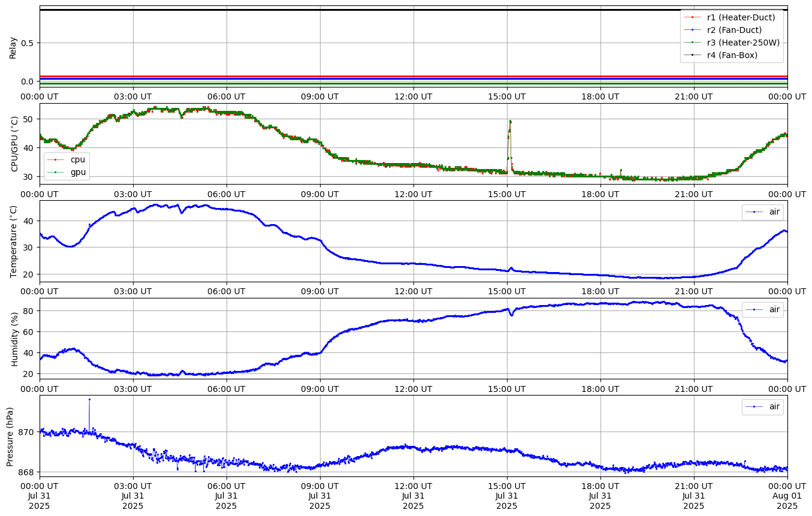The image size is (812, 516).
Task: Click the Humidity (%) y-axis label
Action: (14, 338)
